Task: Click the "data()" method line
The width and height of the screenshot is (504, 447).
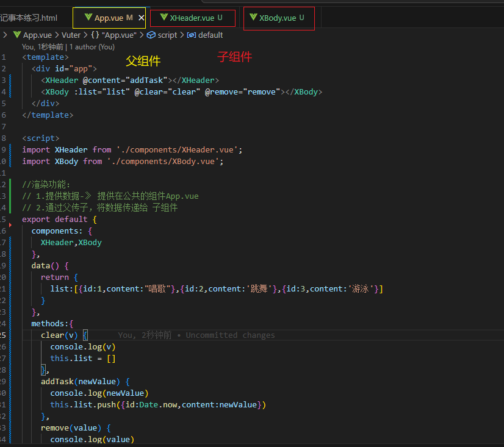Action: coord(50,266)
